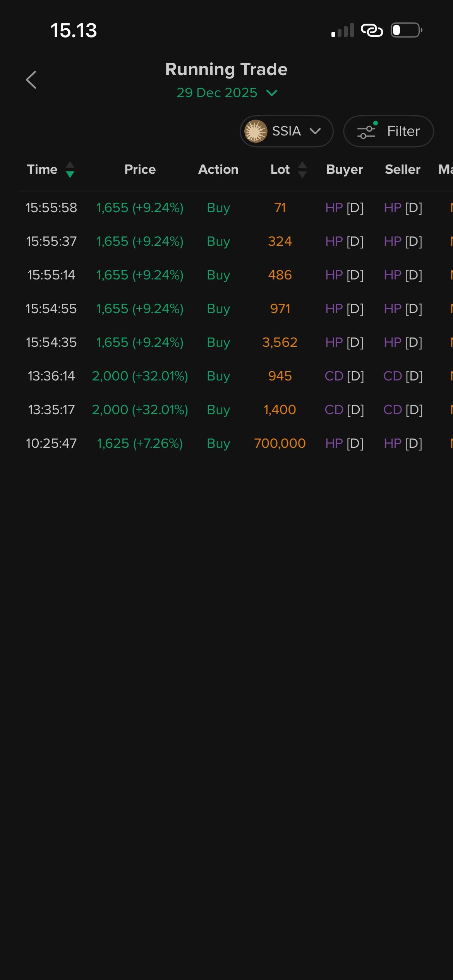Tap the battery status icon

[406, 30]
